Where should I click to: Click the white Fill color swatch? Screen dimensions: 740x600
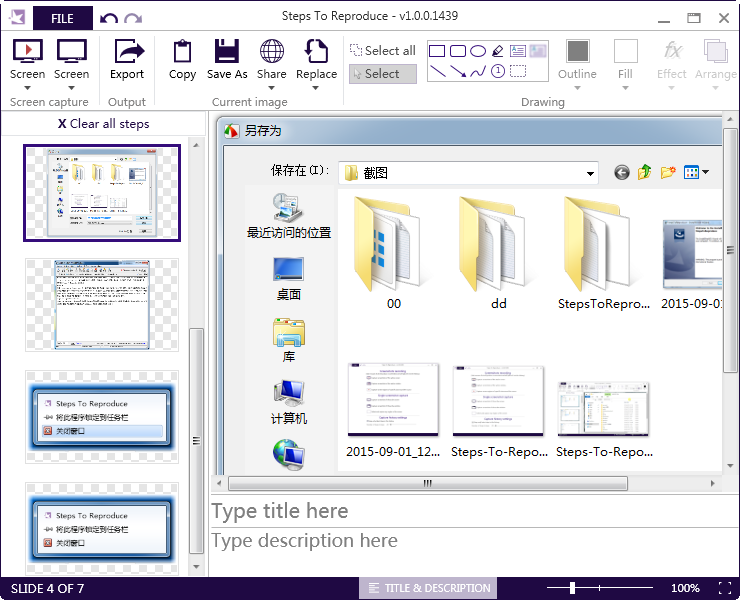click(625, 51)
